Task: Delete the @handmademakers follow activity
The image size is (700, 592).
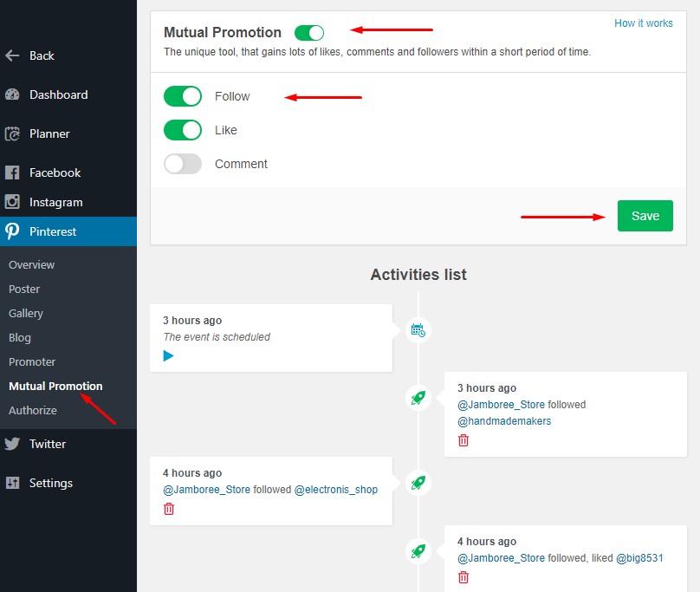Action: pyautogui.click(x=463, y=440)
